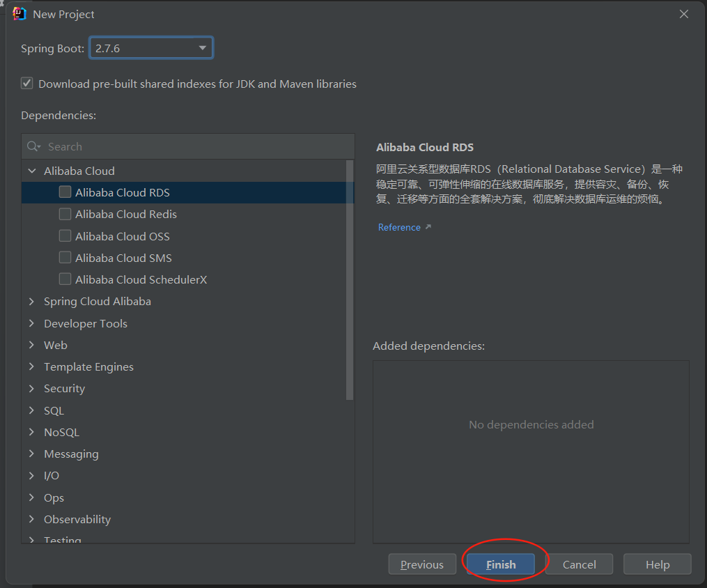The width and height of the screenshot is (707, 588).
Task: Select the Alibaba Cloud Redis row label
Action: point(126,214)
